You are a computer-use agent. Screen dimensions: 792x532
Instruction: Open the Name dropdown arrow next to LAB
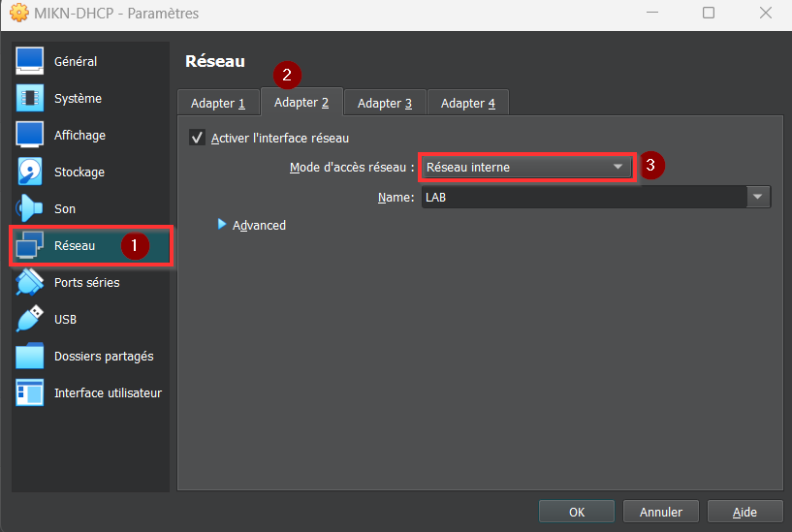pos(758,197)
